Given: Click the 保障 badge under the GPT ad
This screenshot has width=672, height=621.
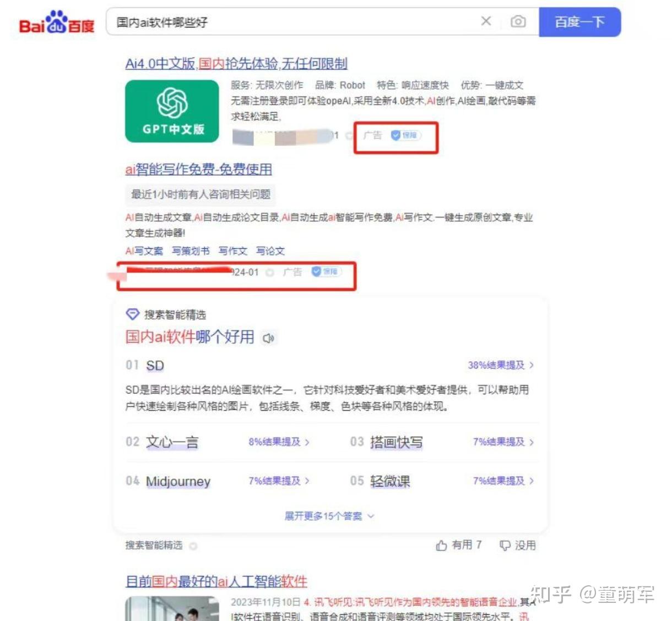Looking at the screenshot, I should [406, 135].
